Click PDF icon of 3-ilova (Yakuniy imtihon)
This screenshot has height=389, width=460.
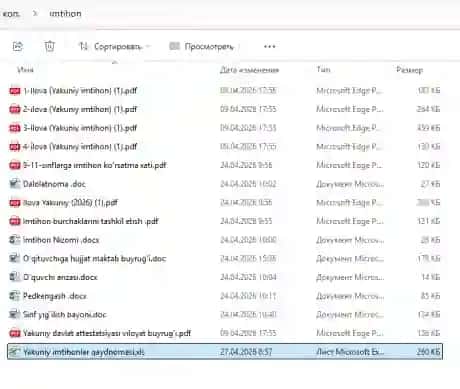(15, 128)
